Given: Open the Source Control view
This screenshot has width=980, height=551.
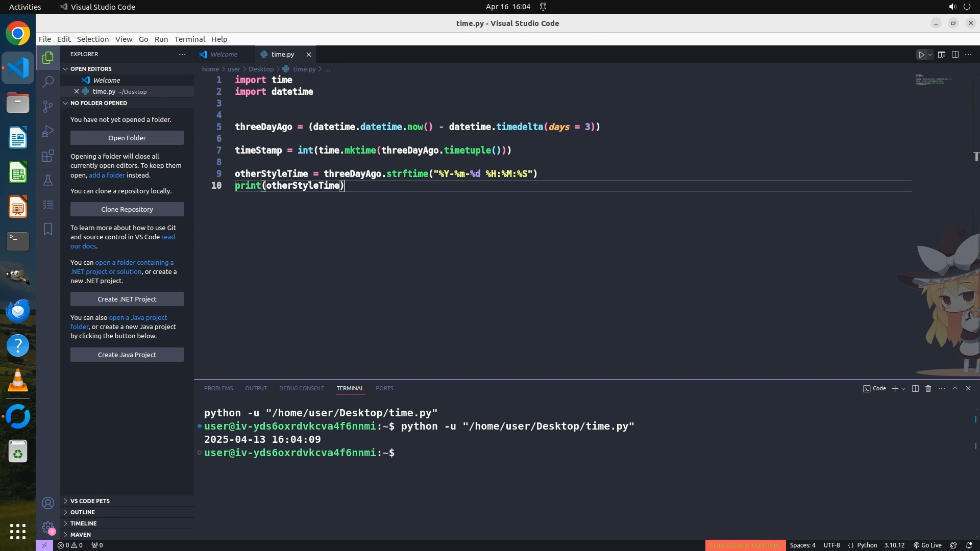Looking at the screenshot, I should coord(48,107).
